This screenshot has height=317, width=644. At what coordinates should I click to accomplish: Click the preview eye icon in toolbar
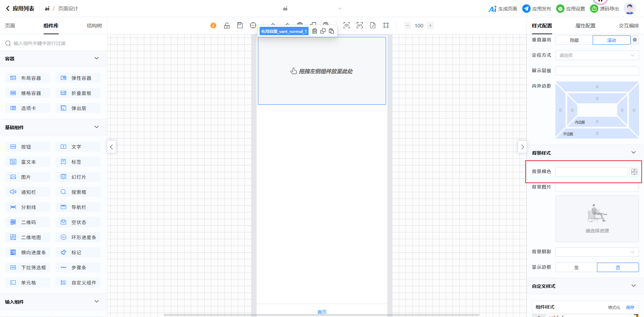(x=346, y=25)
